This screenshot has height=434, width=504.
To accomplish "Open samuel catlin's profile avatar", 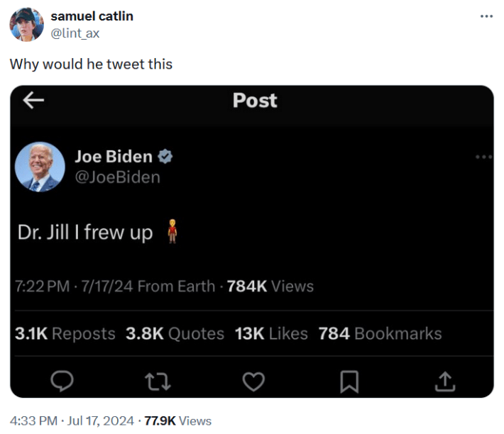I will (x=26, y=25).
